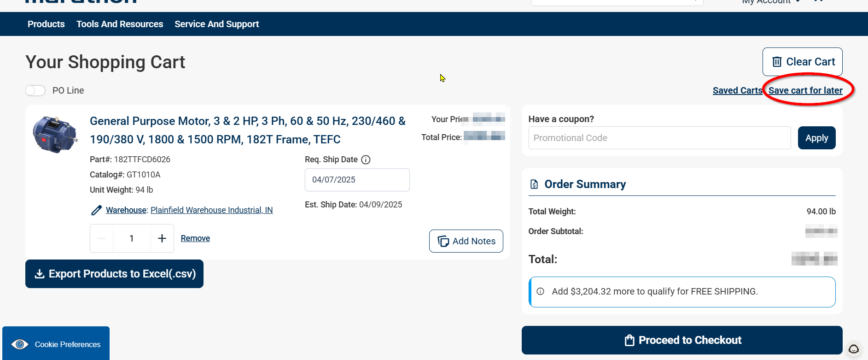Increase quantity with the plus icon
This screenshot has width=868, height=360.
click(x=162, y=238)
